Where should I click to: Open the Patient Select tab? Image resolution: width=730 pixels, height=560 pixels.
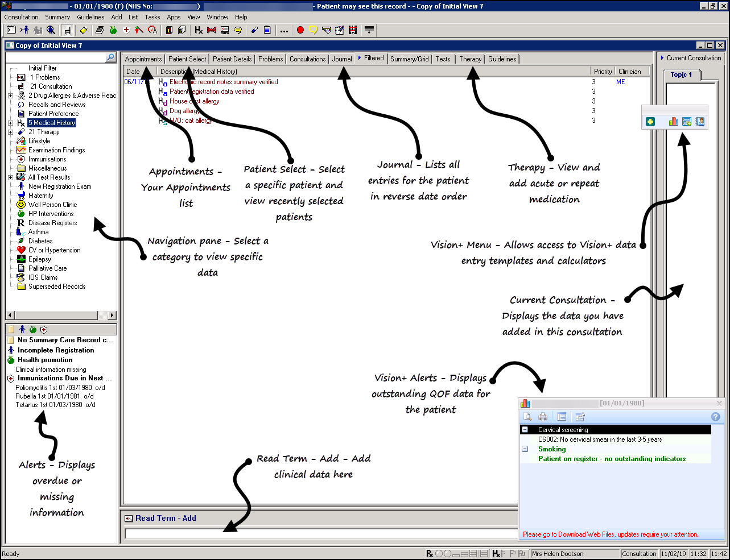187,59
